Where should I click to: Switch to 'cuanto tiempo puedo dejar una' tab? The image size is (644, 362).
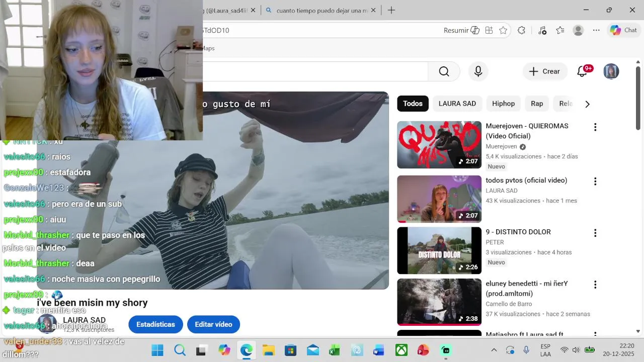point(322,10)
